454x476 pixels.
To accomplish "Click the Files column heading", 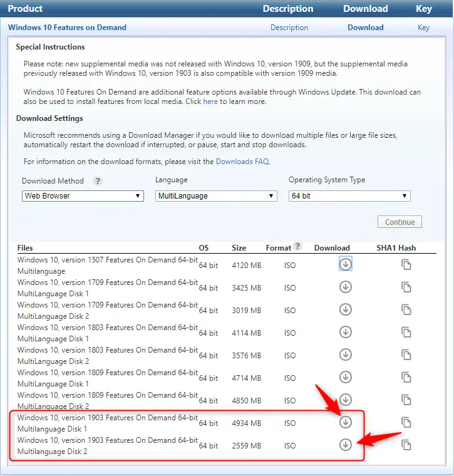I will (25, 248).
